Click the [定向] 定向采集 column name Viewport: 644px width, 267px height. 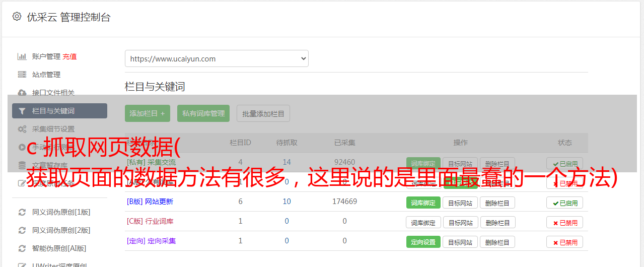pyautogui.click(x=152, y=241)
